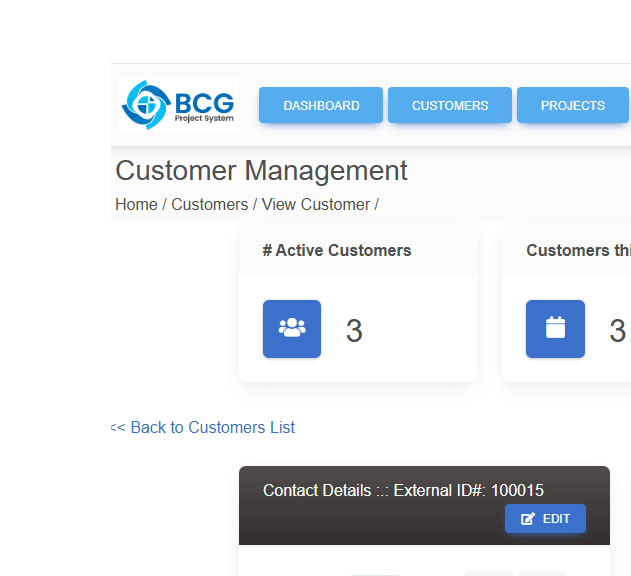This screenshot has width=631, height=576.
Task: Click the active customers count '3'
Action: point(354,331)
